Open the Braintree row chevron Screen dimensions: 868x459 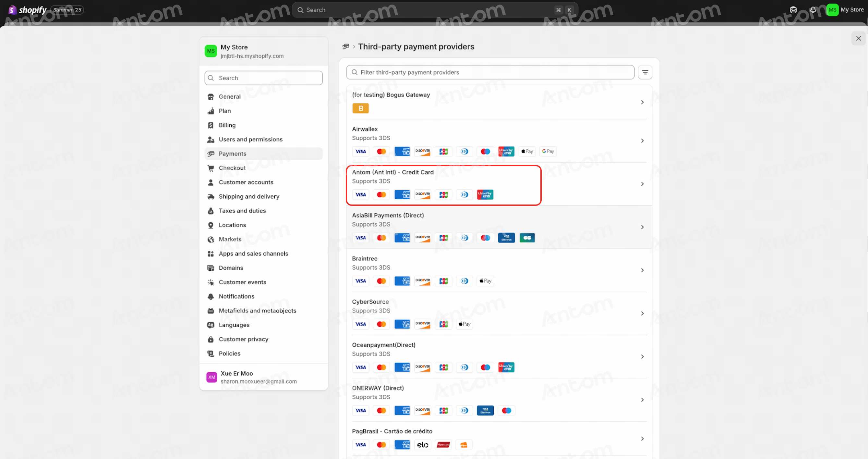tap(642, 270)
